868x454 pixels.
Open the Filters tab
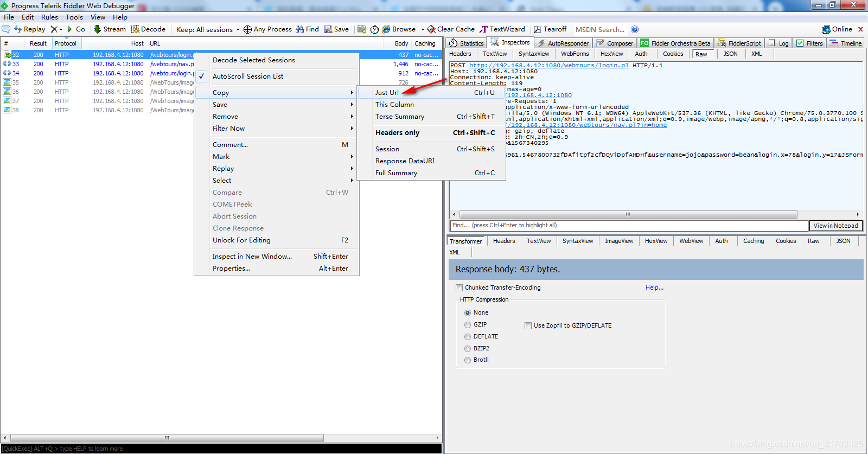point(809,43)
